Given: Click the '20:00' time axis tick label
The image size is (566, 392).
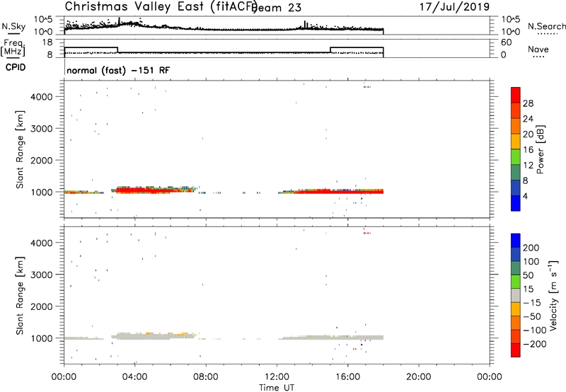Looking at the screenshot, I should click(418, 377).
